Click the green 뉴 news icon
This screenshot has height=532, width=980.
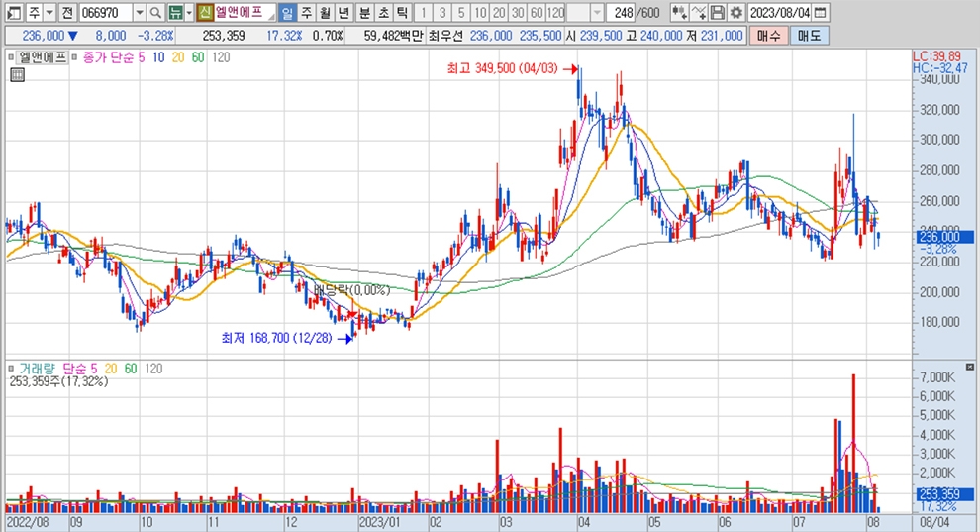pyautogui.click(x=175, y=13)
